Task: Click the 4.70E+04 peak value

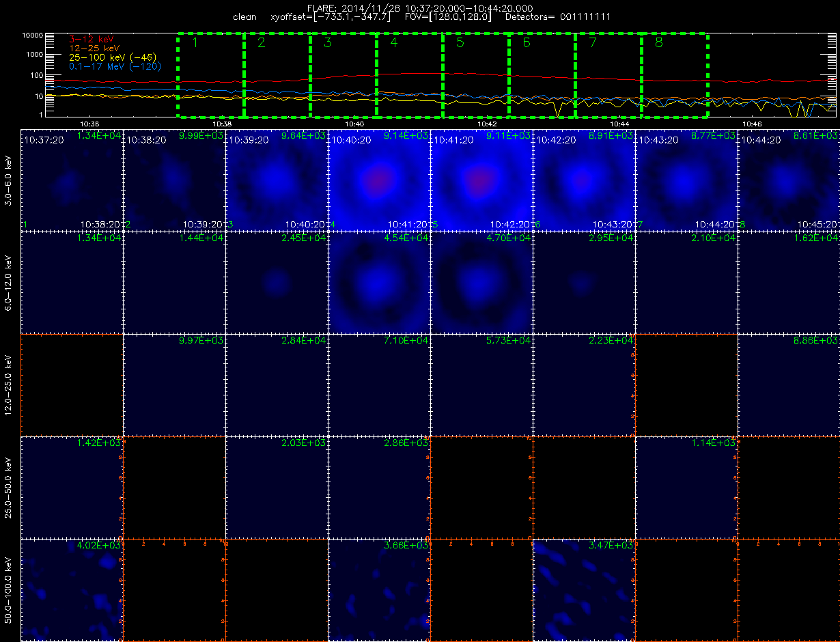Action: tap(509, 238)
